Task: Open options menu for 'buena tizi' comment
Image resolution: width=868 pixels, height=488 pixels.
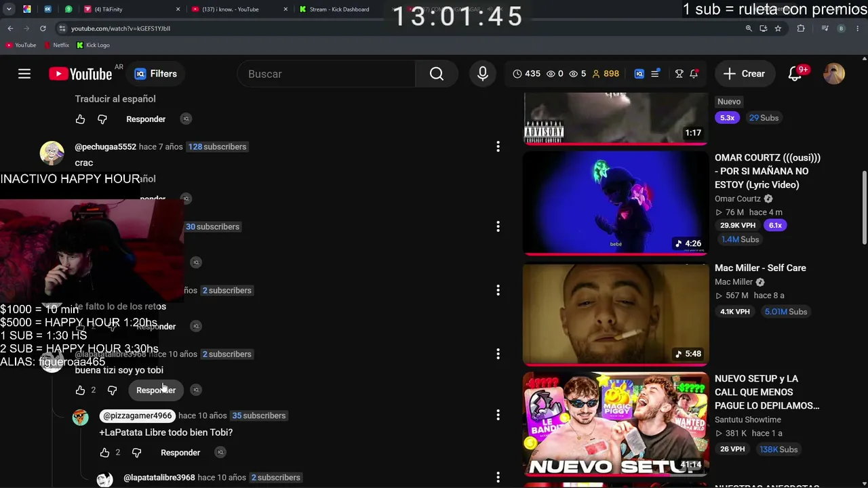Action: coord(498,354)
